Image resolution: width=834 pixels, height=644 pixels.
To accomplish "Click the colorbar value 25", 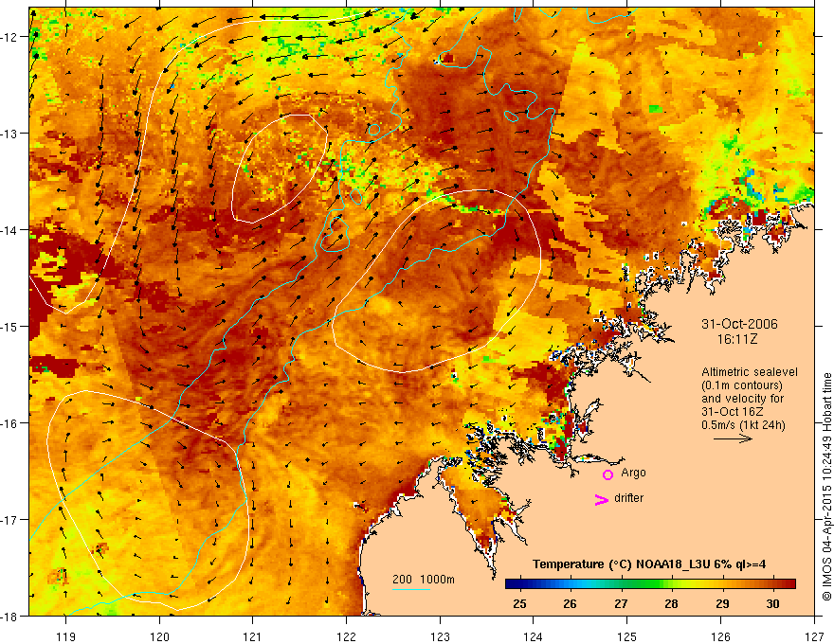I will pyautogui.click(x=519, y=603).
